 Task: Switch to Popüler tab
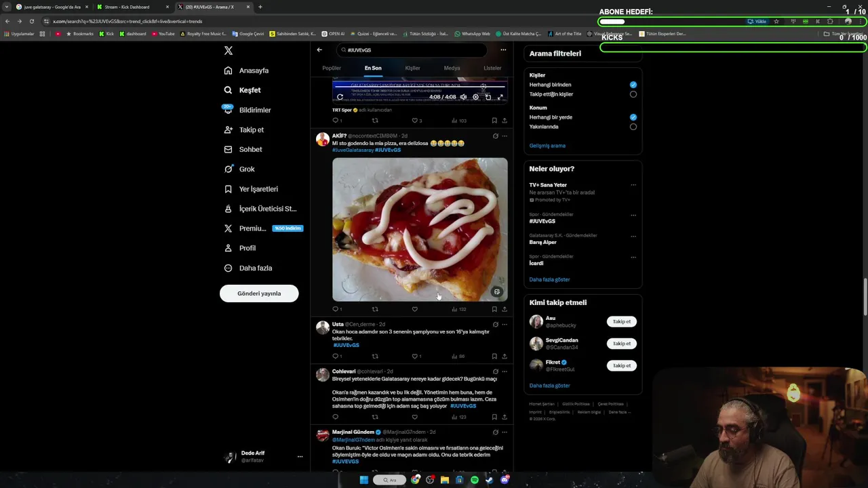[332, 68]
